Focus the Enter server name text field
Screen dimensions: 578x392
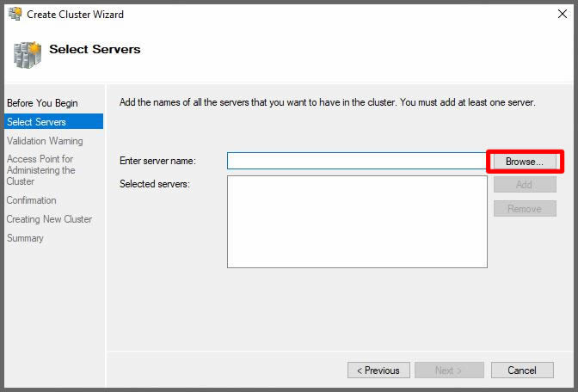[x=356, y=161]
